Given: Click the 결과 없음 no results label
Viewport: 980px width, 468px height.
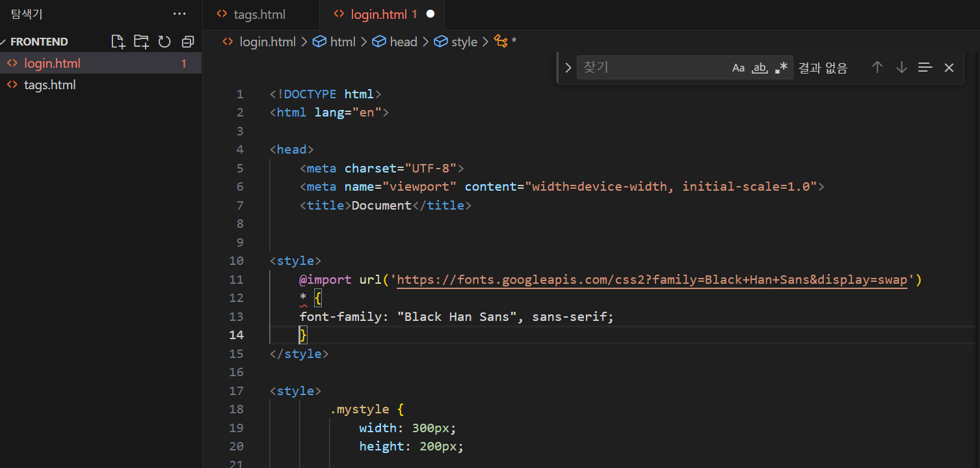Looking at the screenshot, I should coord(823,68).
